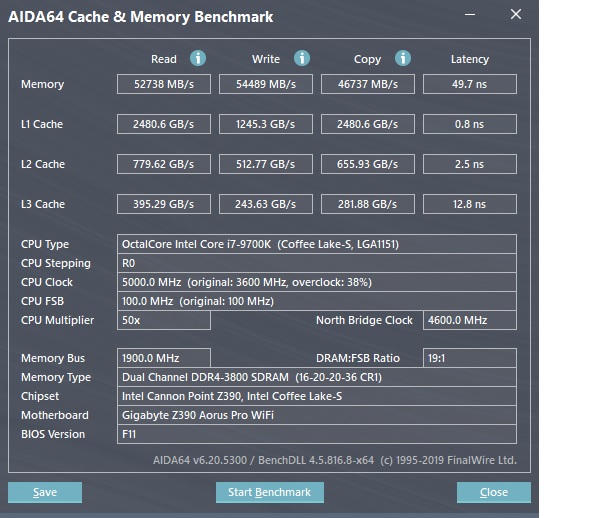Click the Start Benchmark button
Image resolution: width=615 pixels, height=518 pixels.
click(269, 492)
